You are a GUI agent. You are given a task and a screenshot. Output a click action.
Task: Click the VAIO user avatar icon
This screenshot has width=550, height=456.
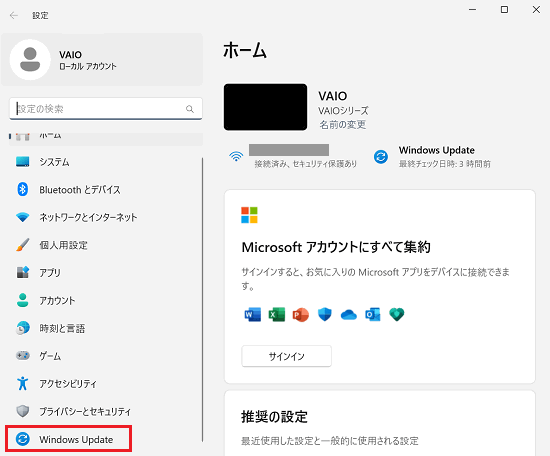click(x=30, y=60)
